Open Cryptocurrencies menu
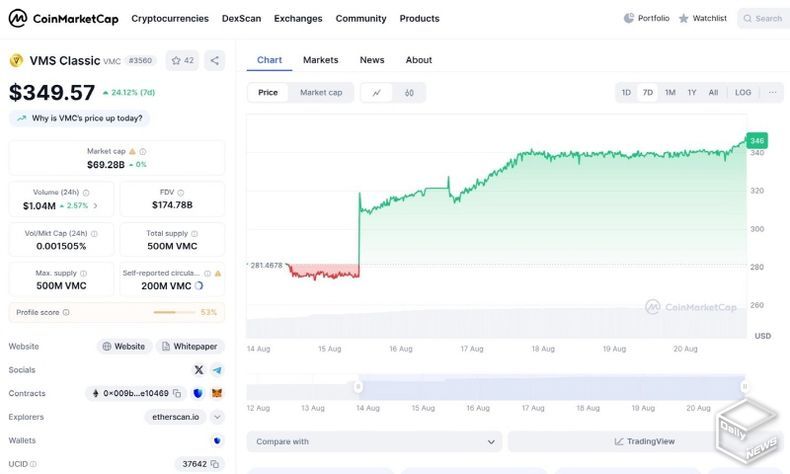This screenshot has width=790, height=474. 170,19
